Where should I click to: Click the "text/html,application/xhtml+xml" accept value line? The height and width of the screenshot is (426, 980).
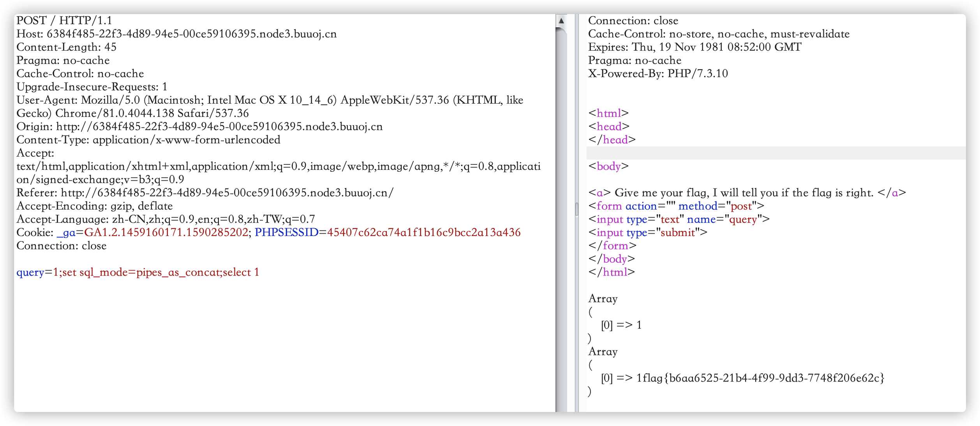coord(278,166)
